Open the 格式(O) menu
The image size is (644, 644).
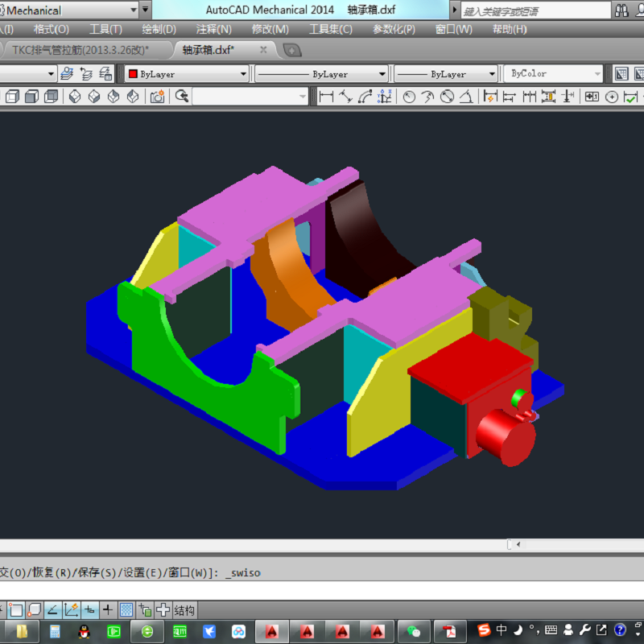coord(52,29)
